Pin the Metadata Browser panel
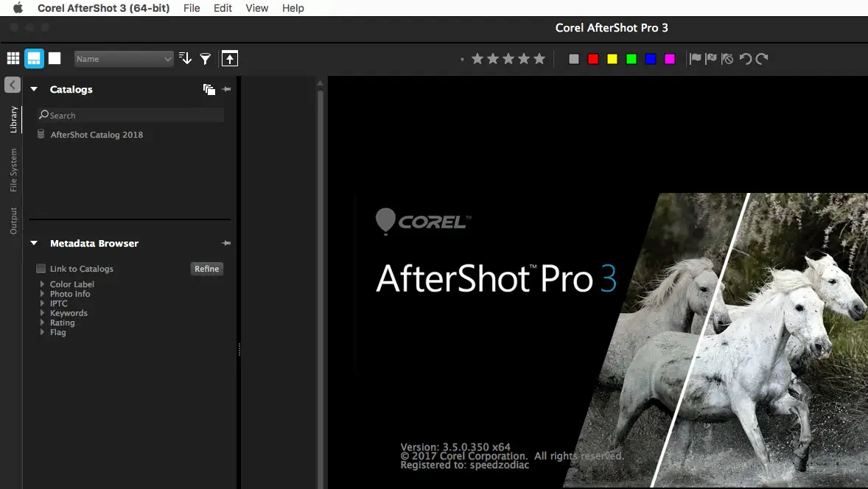 point(226,243)
